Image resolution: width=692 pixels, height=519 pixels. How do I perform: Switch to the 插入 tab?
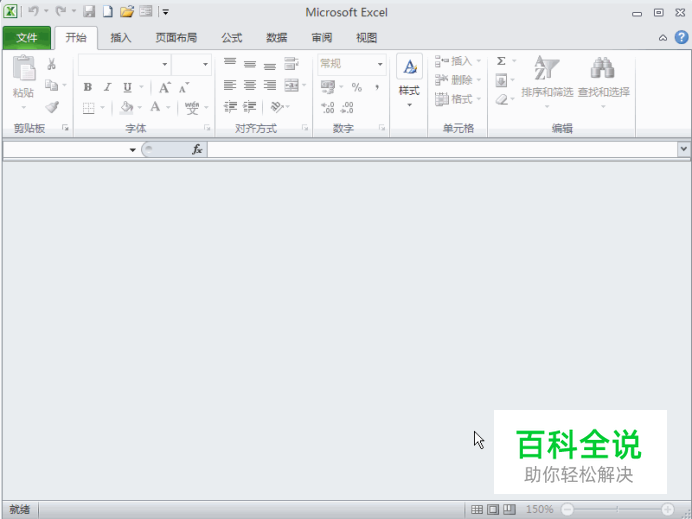pyautogui.click(x=121, y=38)
